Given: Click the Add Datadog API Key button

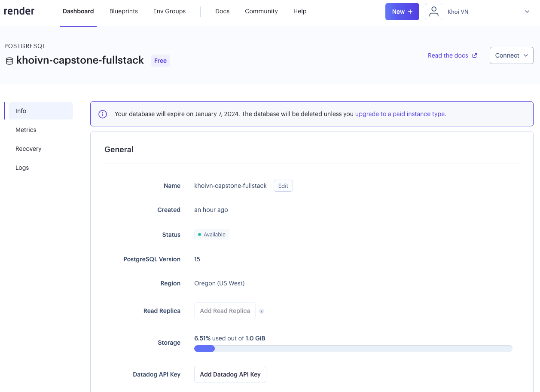Looking at the screenshot, I should [230, 374].
